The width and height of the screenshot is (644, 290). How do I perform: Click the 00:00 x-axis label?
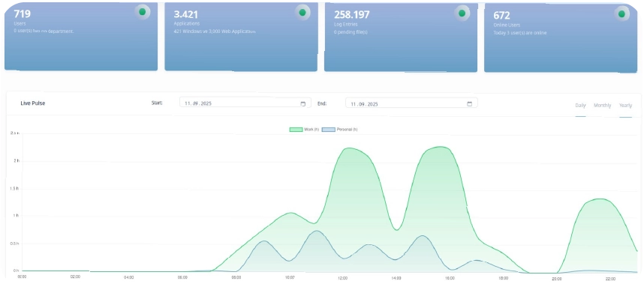22,277
